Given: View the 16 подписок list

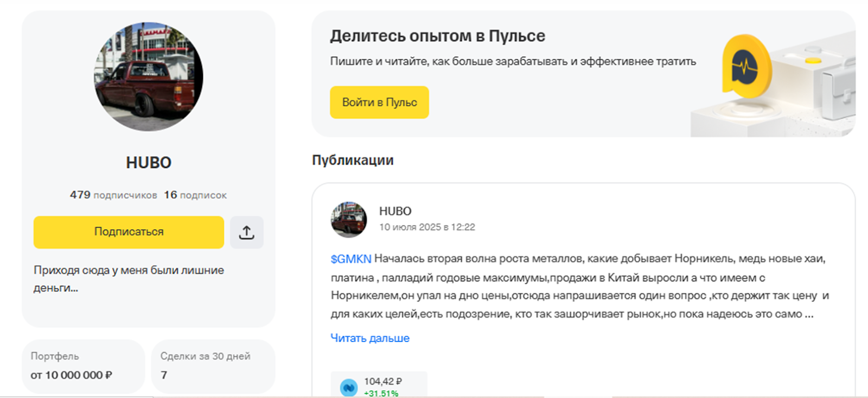Looking at the screenshot, I should tap(195, 195).
